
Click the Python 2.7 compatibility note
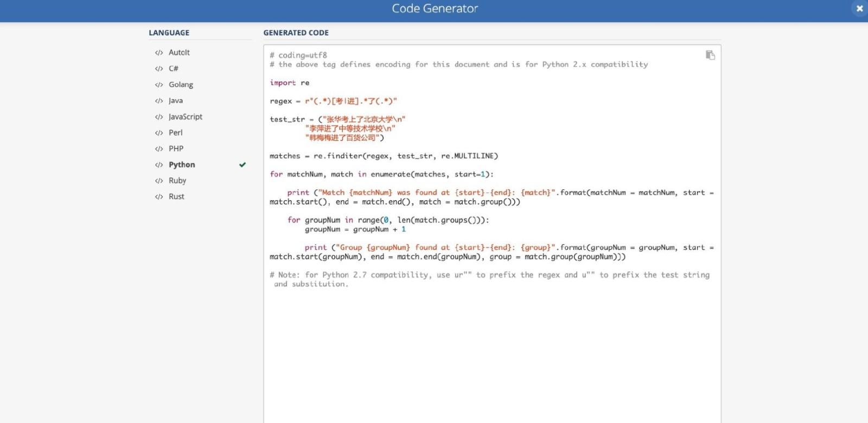490,280
